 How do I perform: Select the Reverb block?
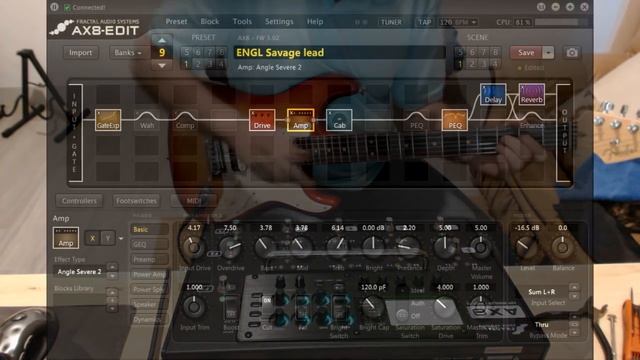tap(532, 94)
